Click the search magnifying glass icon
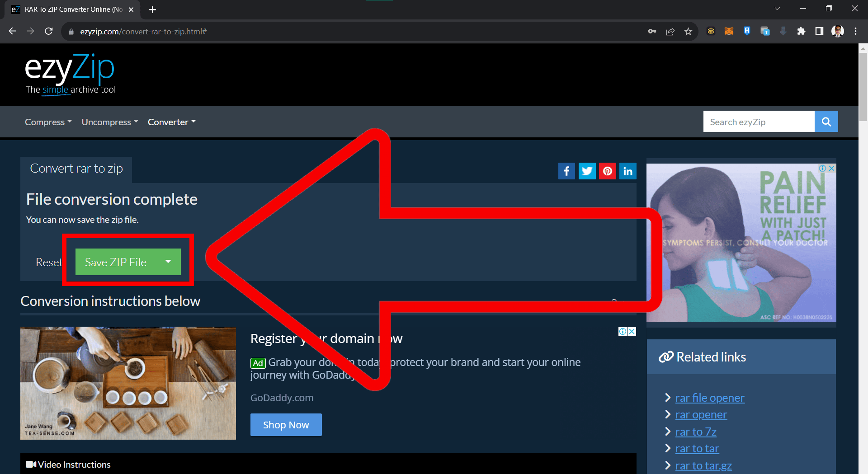868x474 pixels. tap(826, 121)
